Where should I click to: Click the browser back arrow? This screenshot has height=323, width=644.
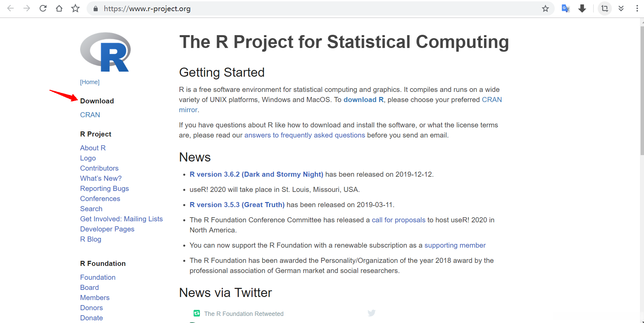click(10, 8)
